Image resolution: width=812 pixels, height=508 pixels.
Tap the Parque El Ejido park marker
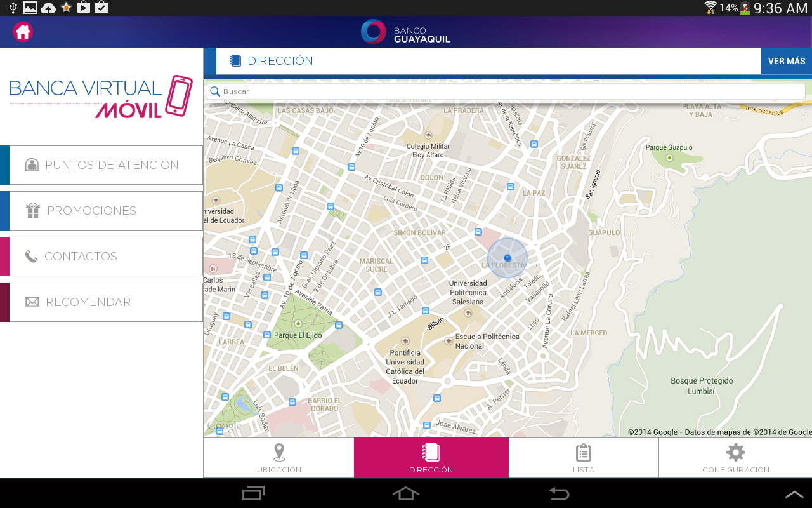pyautogui.click(x=298, y=324)
